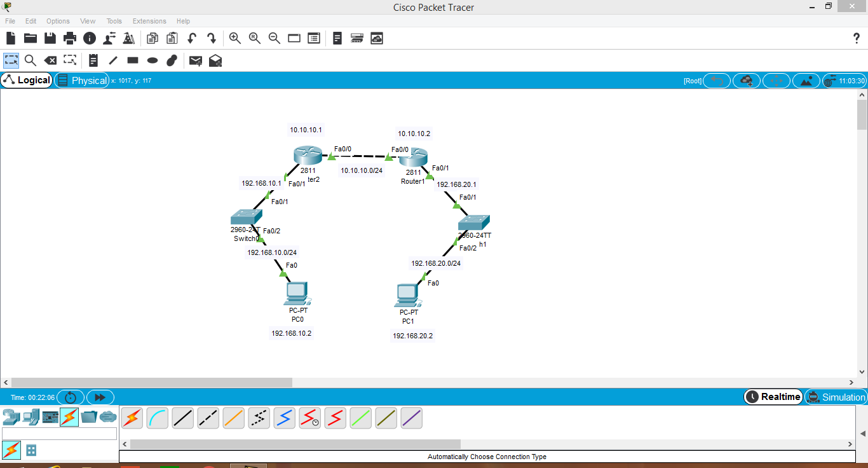Select the Add Simple PDU tool
The height and width of the screenshot is (468, 868).
pyautogui.click(x=195, y=60)
